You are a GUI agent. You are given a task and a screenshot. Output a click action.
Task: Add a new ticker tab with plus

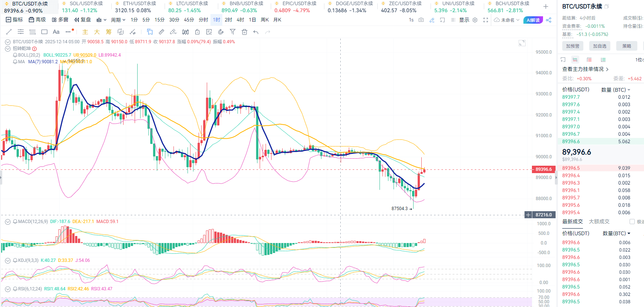pos(546,6)
